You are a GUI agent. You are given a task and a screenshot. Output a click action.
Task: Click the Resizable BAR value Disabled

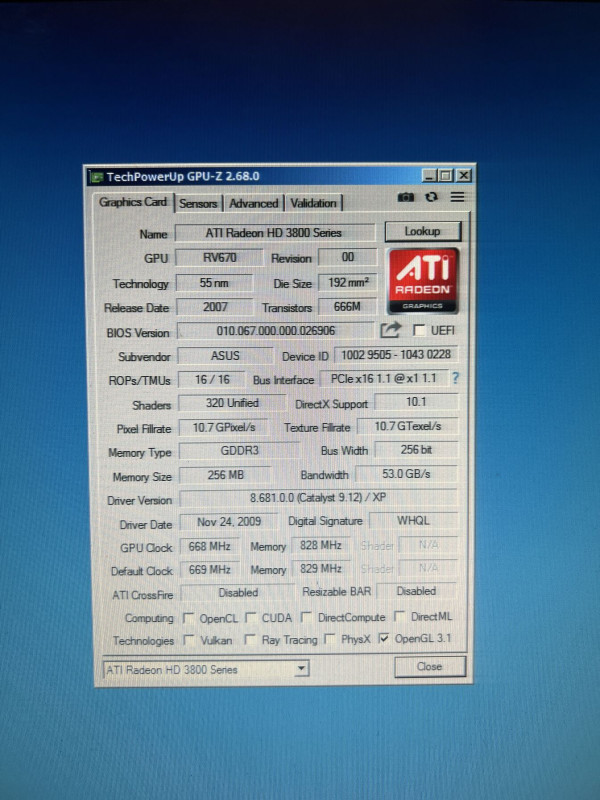pos(416,591)
